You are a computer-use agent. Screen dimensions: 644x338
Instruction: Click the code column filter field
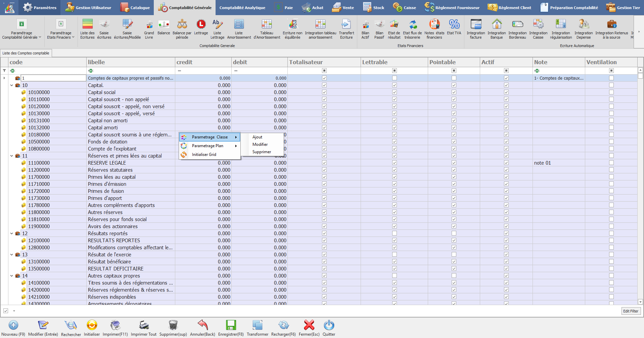(47, 71)
